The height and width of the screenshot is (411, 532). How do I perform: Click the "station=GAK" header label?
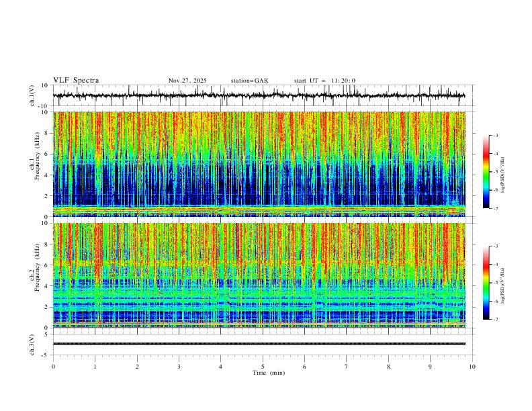pos(249,81)
